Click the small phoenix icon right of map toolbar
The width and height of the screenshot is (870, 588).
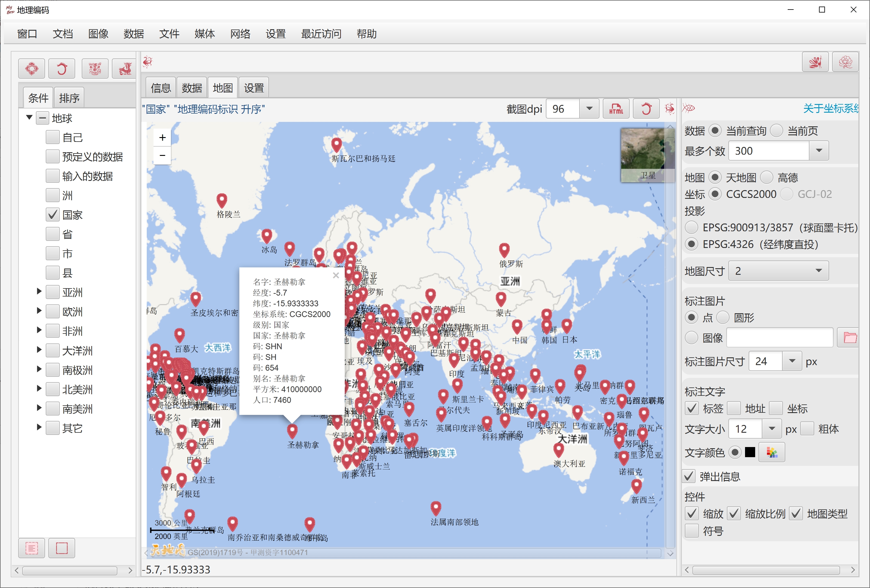[x=669, y=109]
